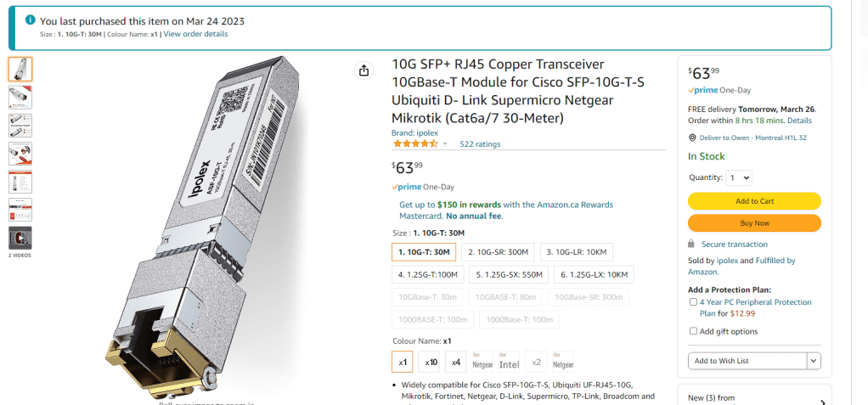Screen dimensions: 868x405
Task: Enable the Add gift options checkbox
Action: (x=694, y=331)
